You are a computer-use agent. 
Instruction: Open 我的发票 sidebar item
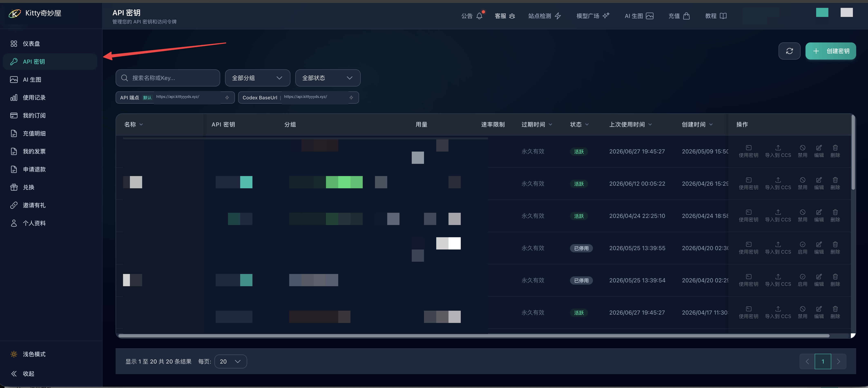point(50,151)
